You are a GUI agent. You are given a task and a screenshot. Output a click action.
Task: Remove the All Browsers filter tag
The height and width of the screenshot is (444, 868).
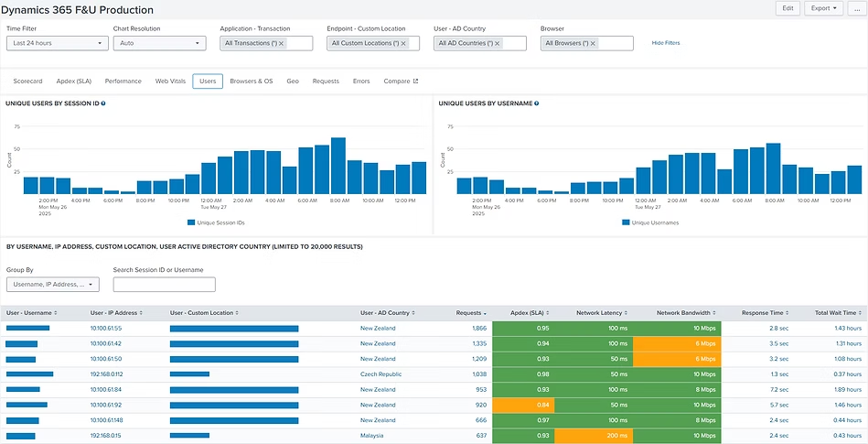click(x=595, y=43)
